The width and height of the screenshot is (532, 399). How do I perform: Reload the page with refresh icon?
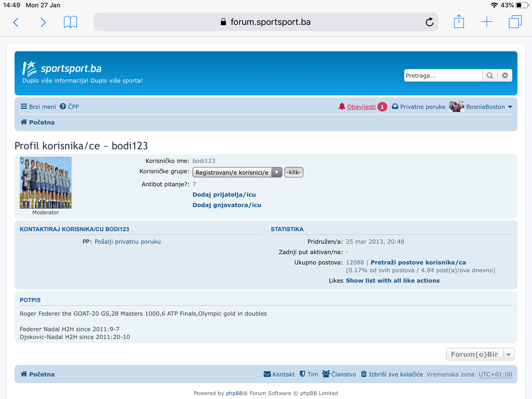429,22
